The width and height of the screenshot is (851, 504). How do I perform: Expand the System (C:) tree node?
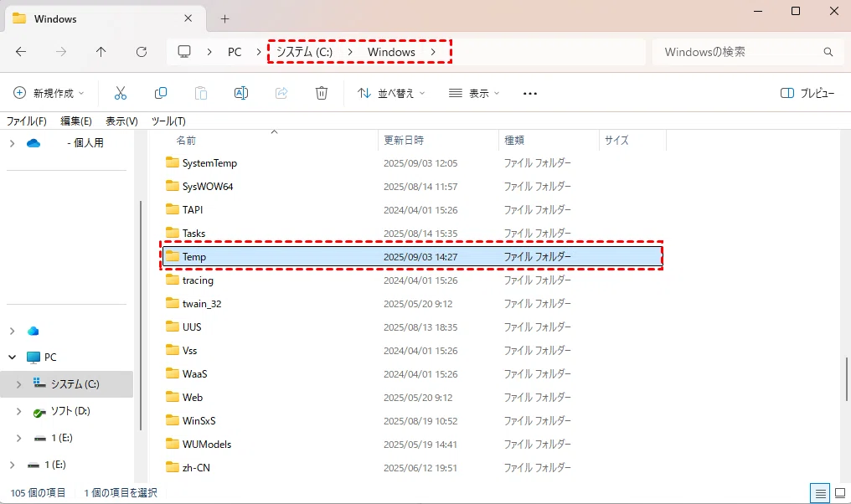(x=18, y=384)
